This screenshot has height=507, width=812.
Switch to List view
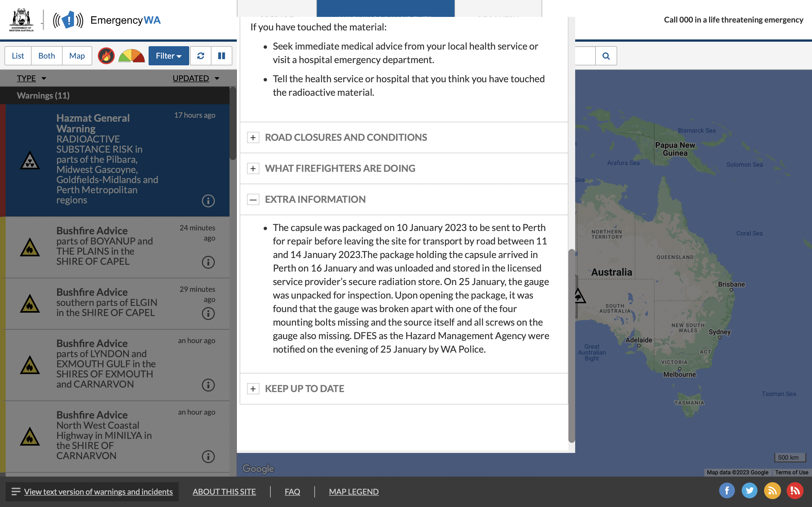coord(18,56)
